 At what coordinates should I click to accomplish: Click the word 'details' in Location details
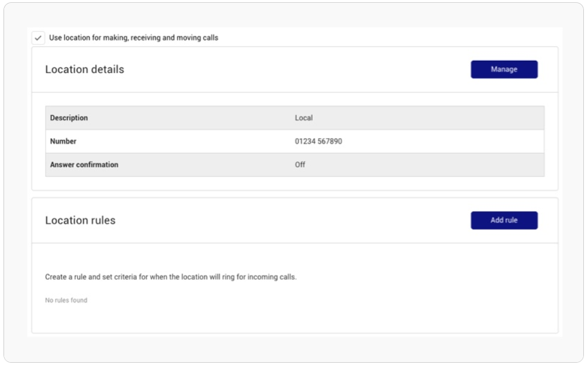pyautogui.click(x=108, y=70)
